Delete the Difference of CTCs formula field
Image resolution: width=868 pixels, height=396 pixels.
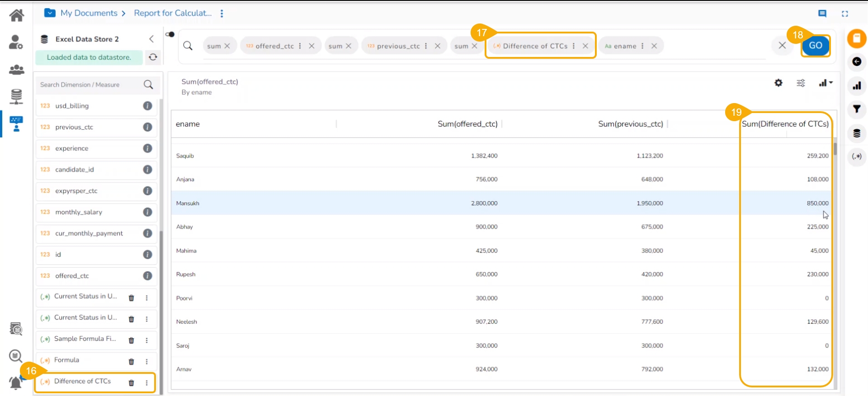[x=131, y=383]
